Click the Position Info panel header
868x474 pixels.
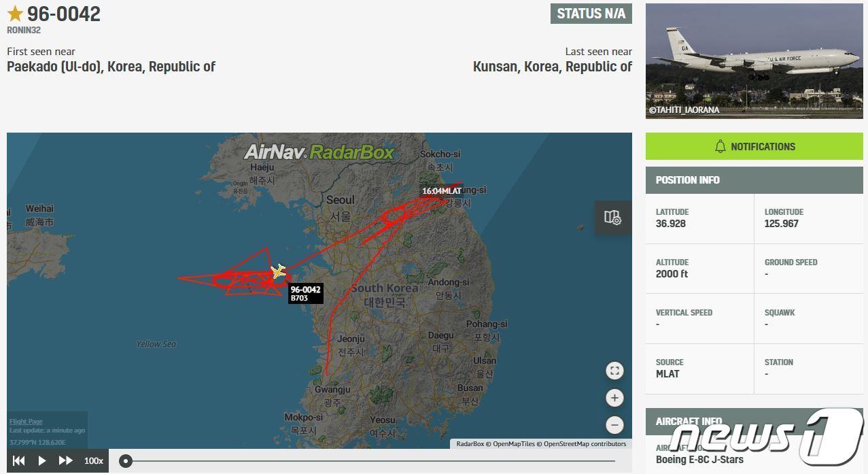(x=754, y=180)
